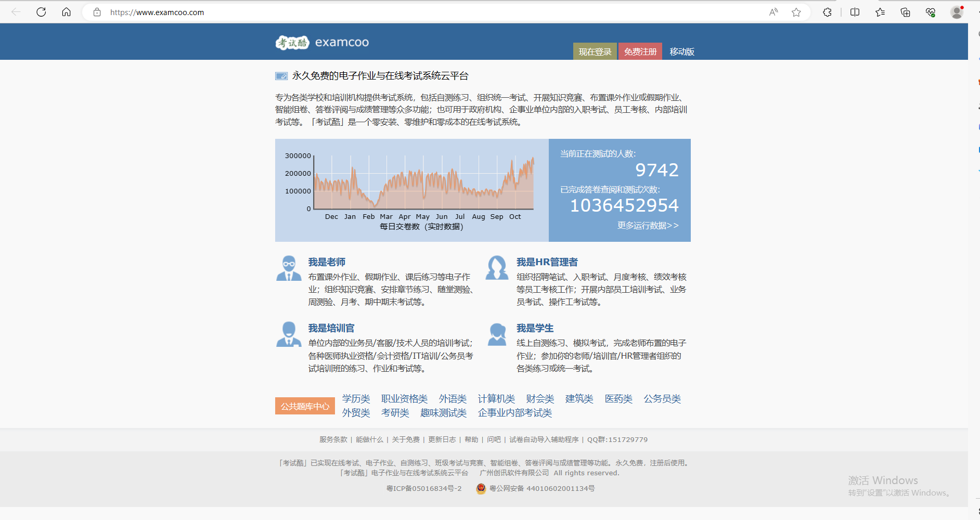
Task: Select the 考研类 category
Action: (x=395, y=413)
